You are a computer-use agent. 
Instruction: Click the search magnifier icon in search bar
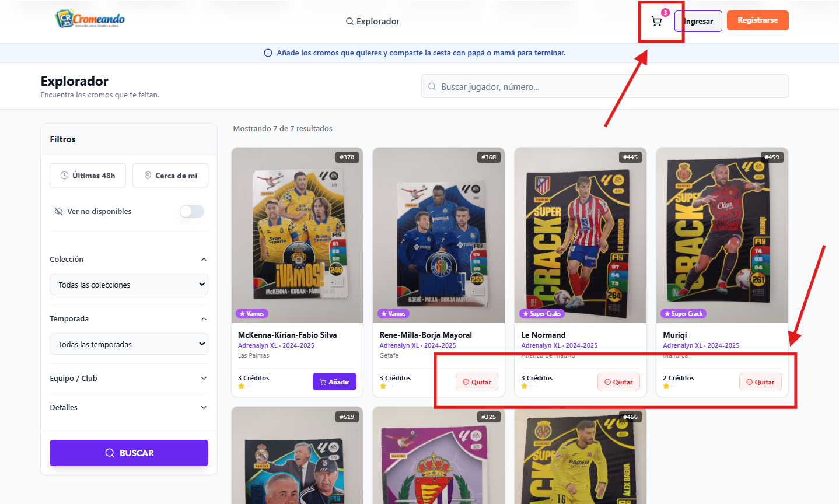pyautogui.click(x=432, y=86)
